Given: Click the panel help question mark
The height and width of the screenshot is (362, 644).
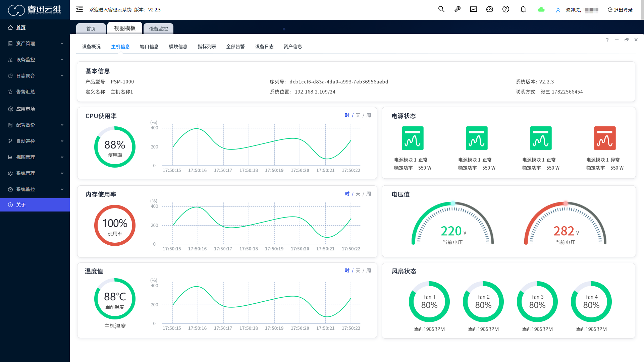Looking at the screenshot, I should tap(607, 40).
